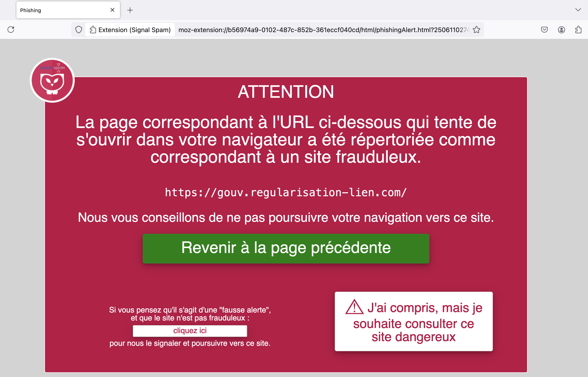Click the 'cliquez ici' false alert button
The image size is (588, 377).
point(190,331)
